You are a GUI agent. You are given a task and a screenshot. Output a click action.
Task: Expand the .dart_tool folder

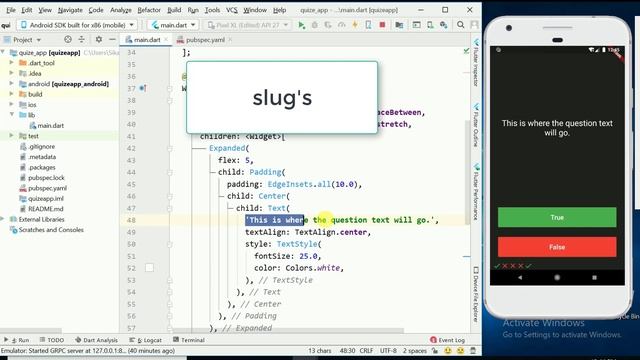(x=11, y=63)
